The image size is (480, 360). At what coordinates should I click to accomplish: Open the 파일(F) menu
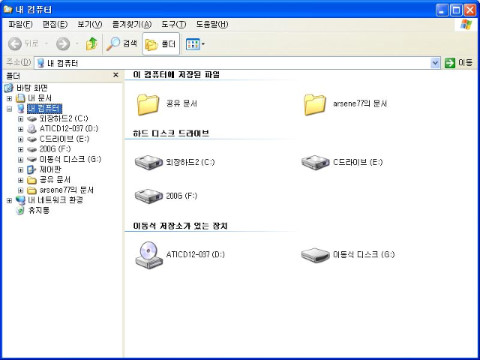click(x=20, y=24)
